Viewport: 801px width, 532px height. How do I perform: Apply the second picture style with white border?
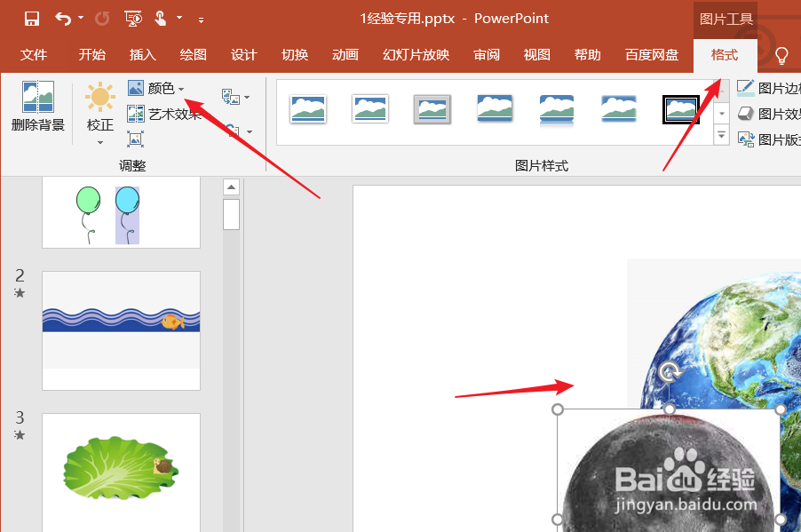(370, 109)
